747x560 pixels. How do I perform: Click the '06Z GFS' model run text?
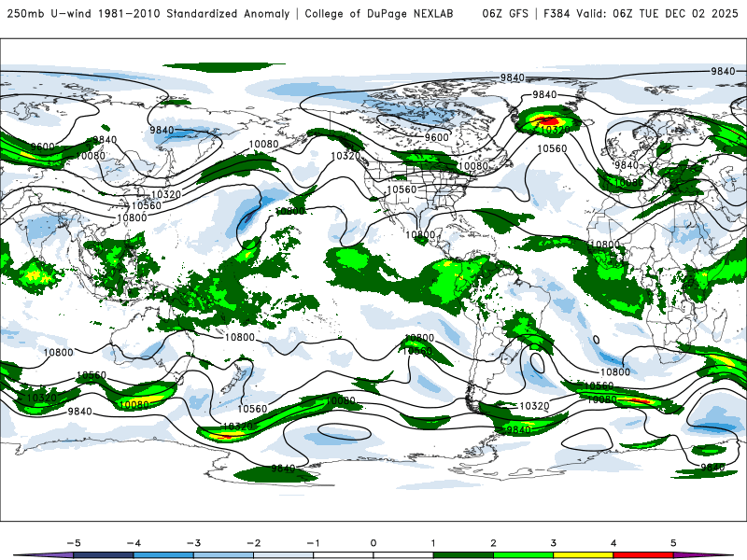[505, 14]
